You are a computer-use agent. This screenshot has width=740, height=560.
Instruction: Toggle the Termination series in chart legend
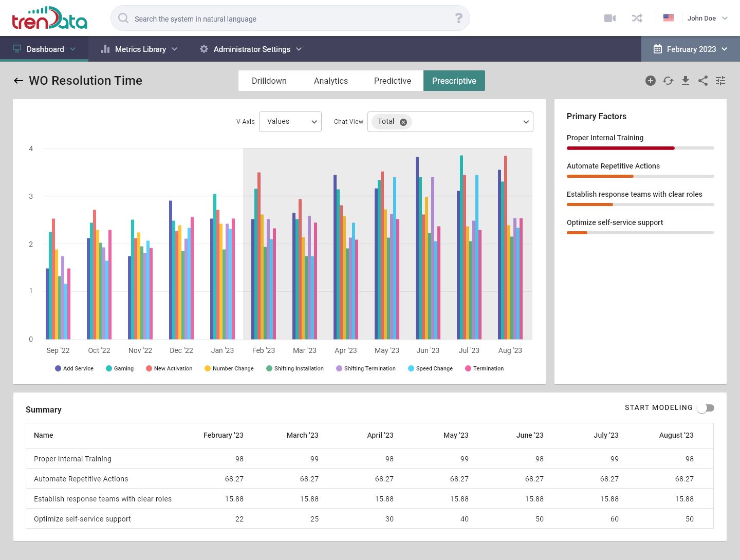pyautogui.click(x=484, y=368)
